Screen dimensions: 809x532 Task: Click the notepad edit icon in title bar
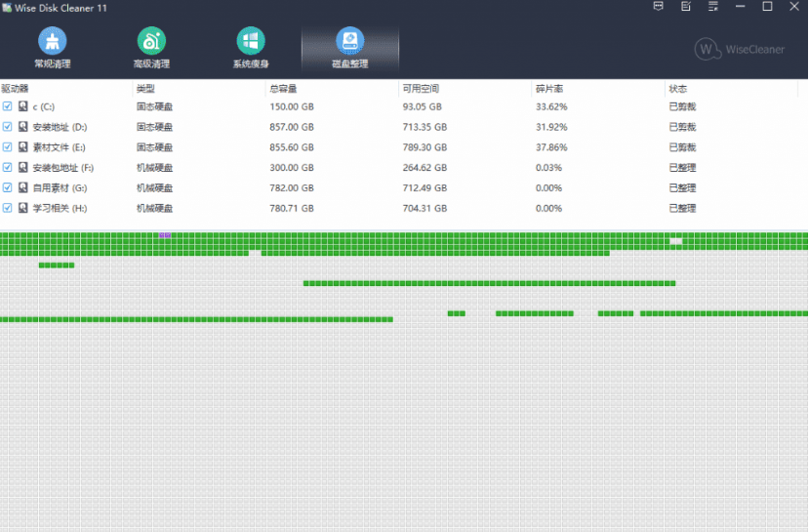pos(686,7)
